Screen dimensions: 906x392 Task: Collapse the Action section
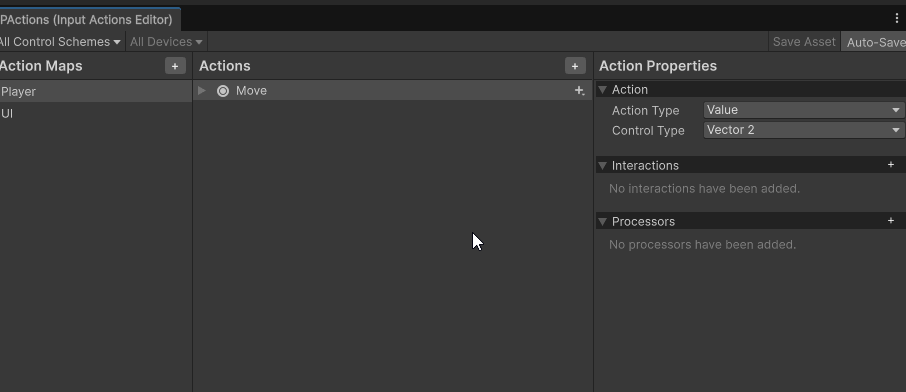point(602,90)
